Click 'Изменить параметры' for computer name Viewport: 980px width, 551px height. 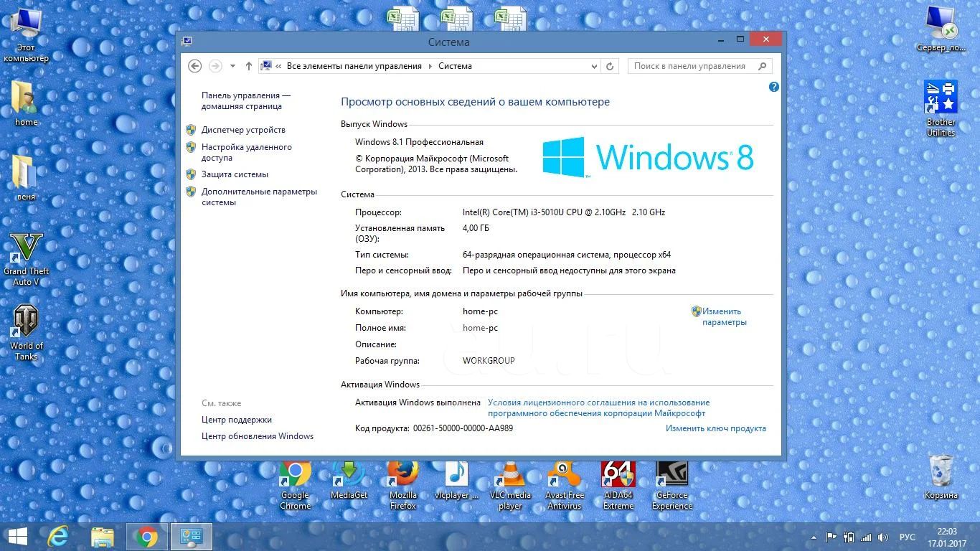pos(725,316)
